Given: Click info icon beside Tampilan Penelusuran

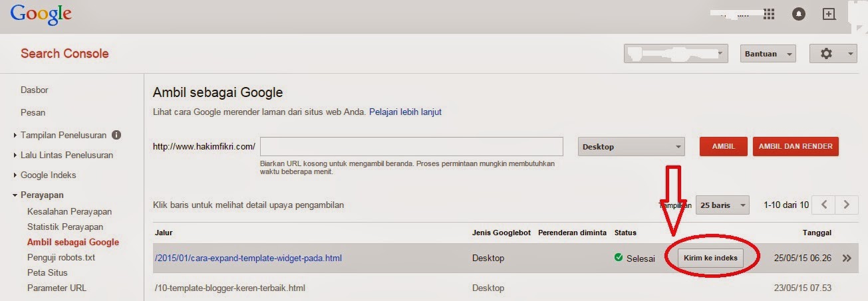Looking at the screenshot, I should [116, 135].
